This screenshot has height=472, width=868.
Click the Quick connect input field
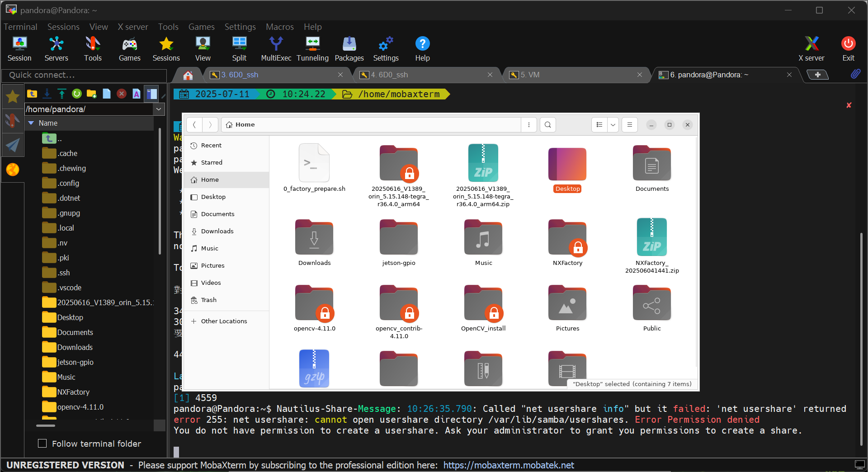(84, 75)
